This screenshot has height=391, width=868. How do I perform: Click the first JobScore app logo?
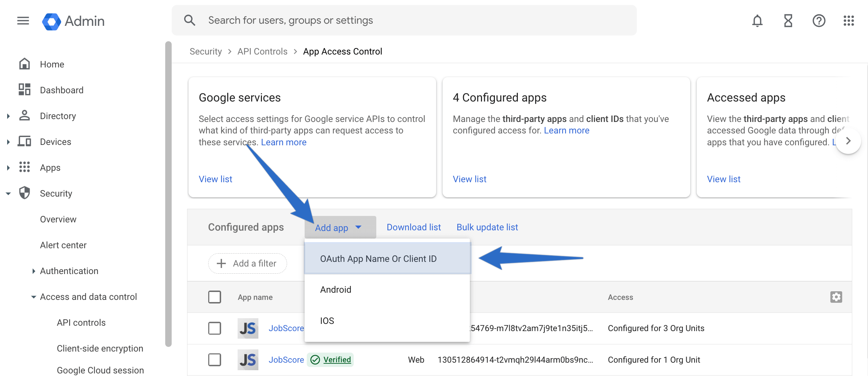[248, 328]
